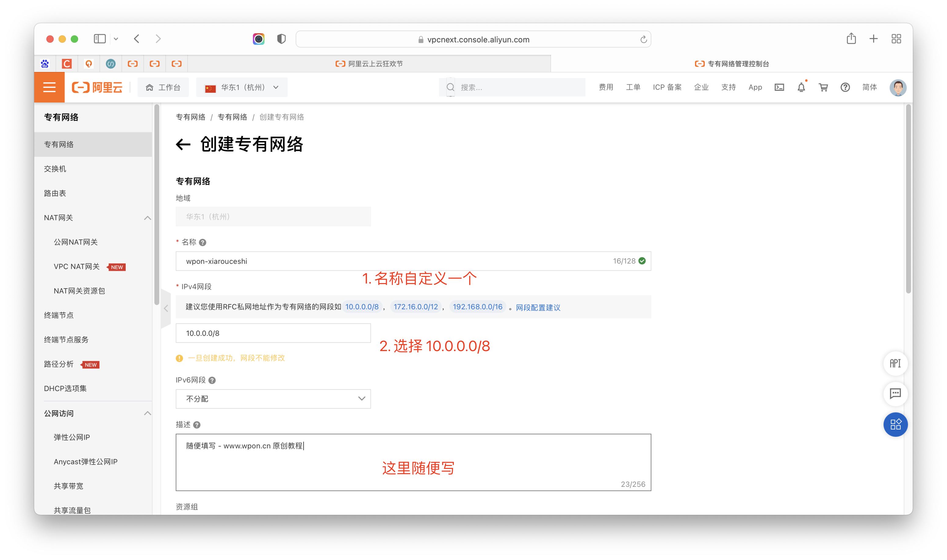Click the back arrow beside 创建专有网络
The image size is (947, 560).
(183, 144)
